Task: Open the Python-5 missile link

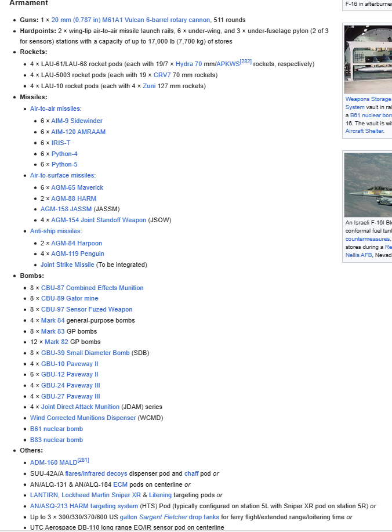Action: pos(64,165)
